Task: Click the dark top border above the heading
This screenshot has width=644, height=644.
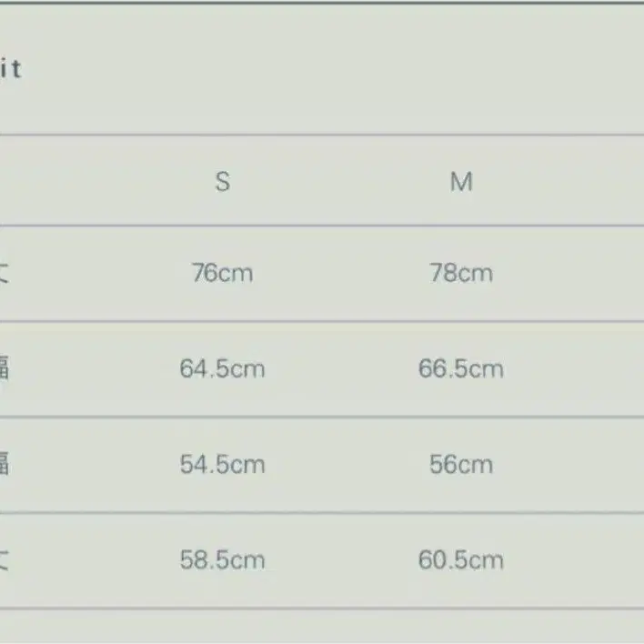Action: [x=322, y=3]
